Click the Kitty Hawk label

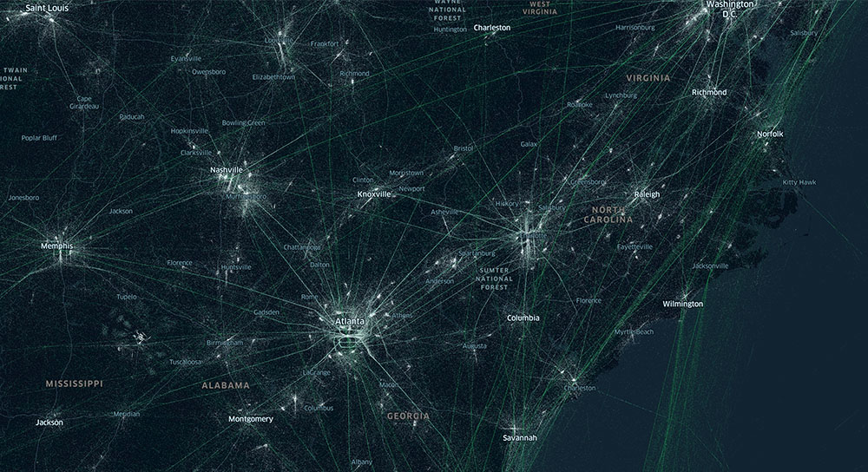(x=799, y=182)
